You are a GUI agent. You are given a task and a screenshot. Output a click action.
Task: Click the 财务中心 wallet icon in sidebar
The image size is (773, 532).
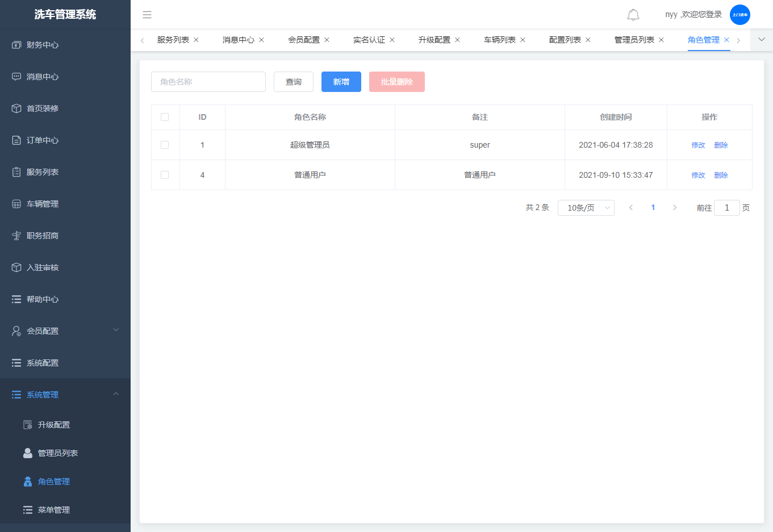click(16, 45)
